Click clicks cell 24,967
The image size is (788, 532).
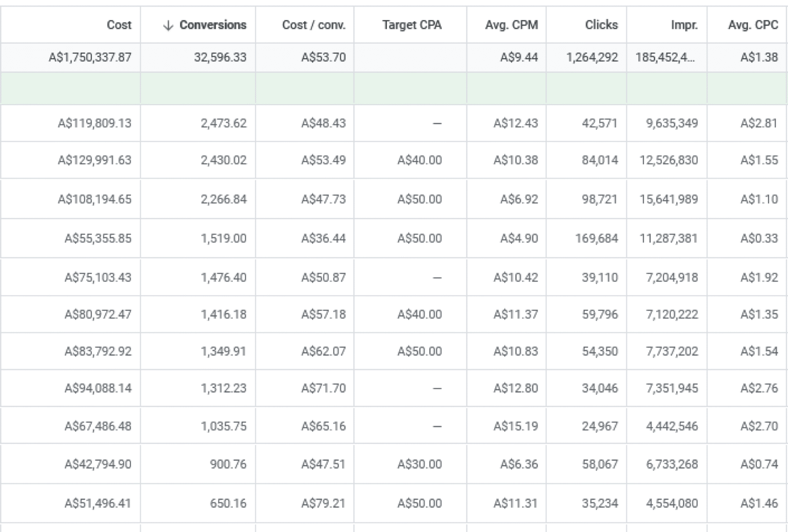coord(599,426)
